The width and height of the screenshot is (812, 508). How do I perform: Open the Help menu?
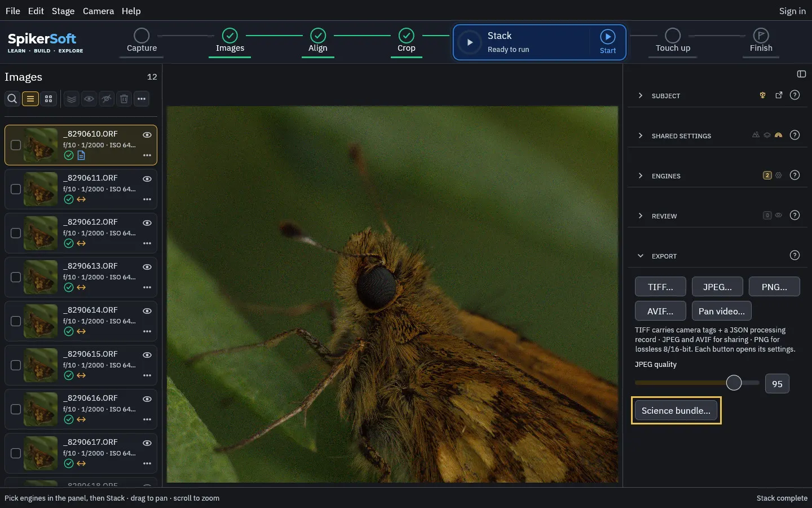coord(131,11)
